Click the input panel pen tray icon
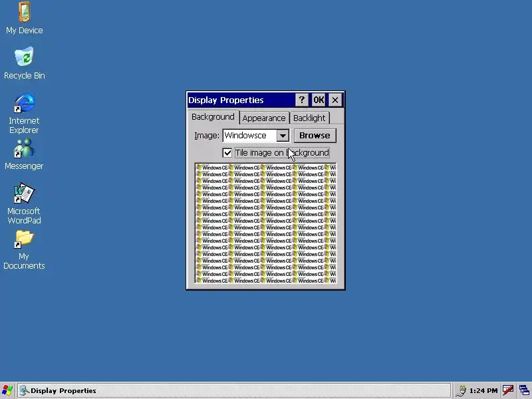Viewport: 532px width, 399px height. [508, 390]
